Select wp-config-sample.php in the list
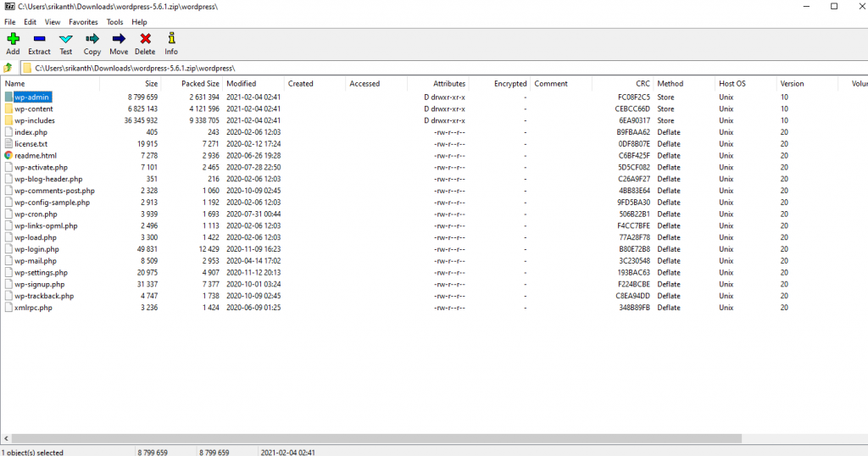 point(52,203)
